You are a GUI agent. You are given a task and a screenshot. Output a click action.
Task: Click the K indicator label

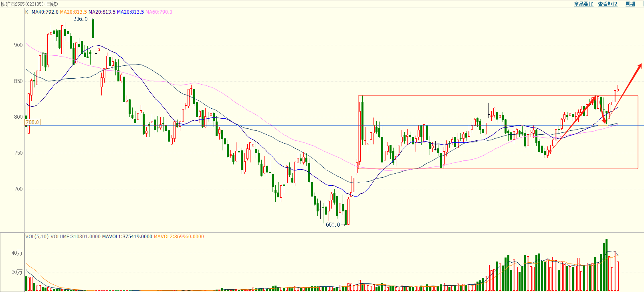click(27, 12)
